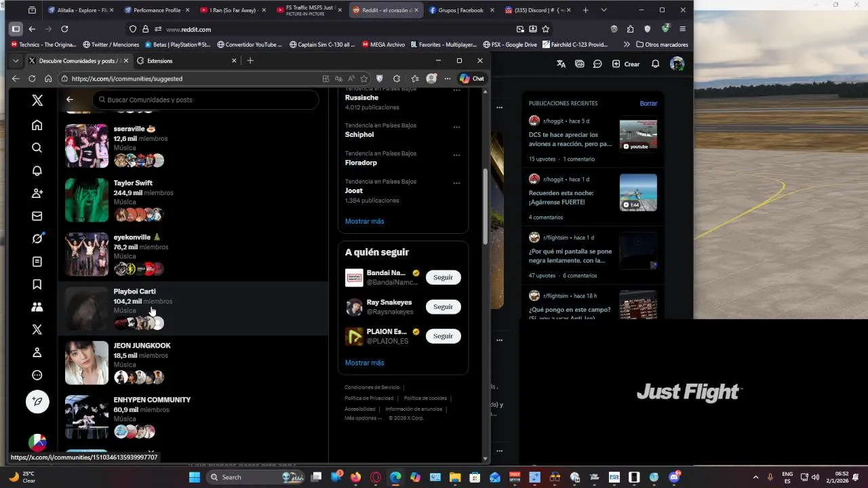
Task: Bookmark reddit.com with Firefox star icon
Action: (x=546, y=29)
